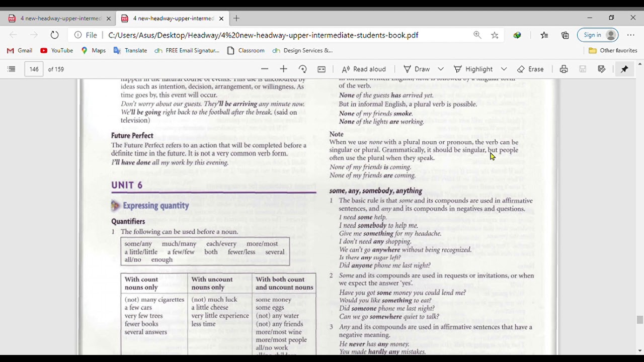Select the Erase tool
This screenshot has height=362, width=644.
click(530, 69)
